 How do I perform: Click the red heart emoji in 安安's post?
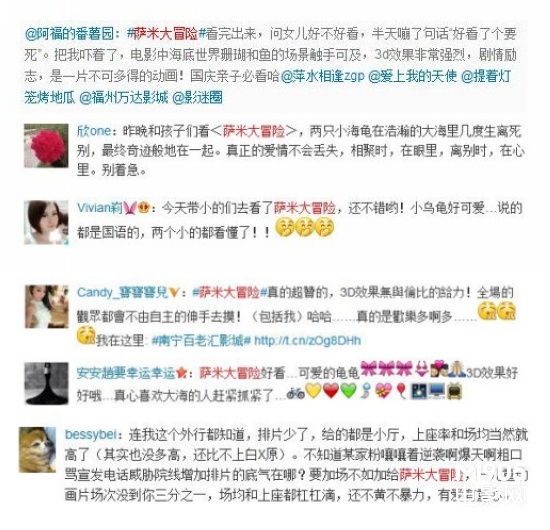pos(330,391)
